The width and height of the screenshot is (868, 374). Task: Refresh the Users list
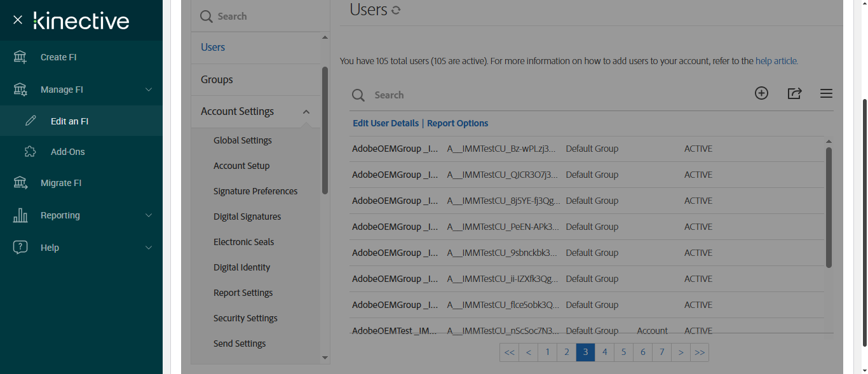click(x=396, y=10)
